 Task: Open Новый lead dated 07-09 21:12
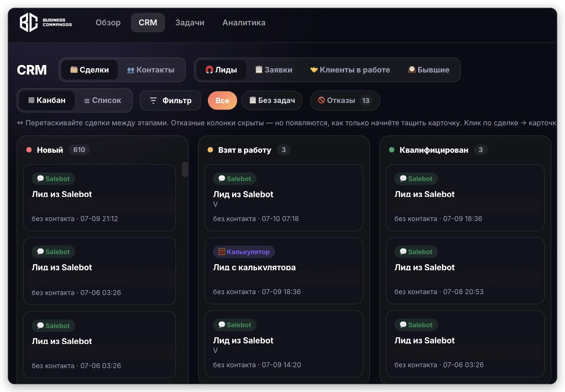point(100,197)
